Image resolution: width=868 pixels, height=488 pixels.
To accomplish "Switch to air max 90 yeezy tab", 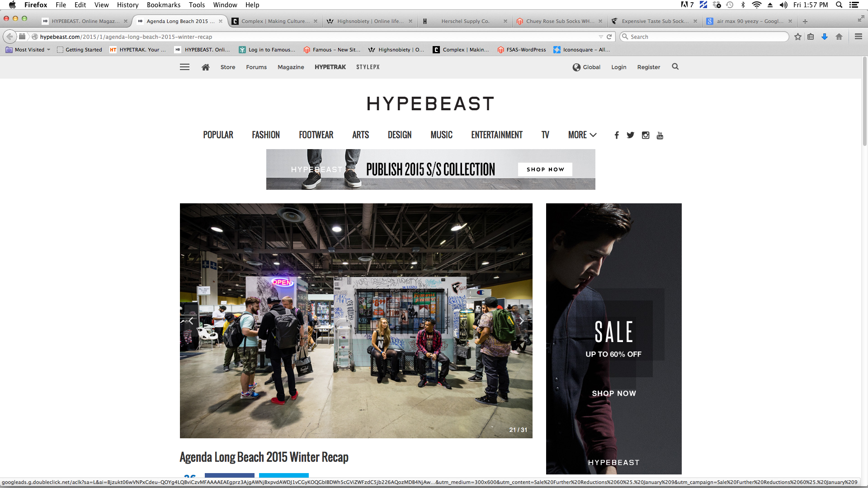I will pyautogui.click(x=750, y=21).
